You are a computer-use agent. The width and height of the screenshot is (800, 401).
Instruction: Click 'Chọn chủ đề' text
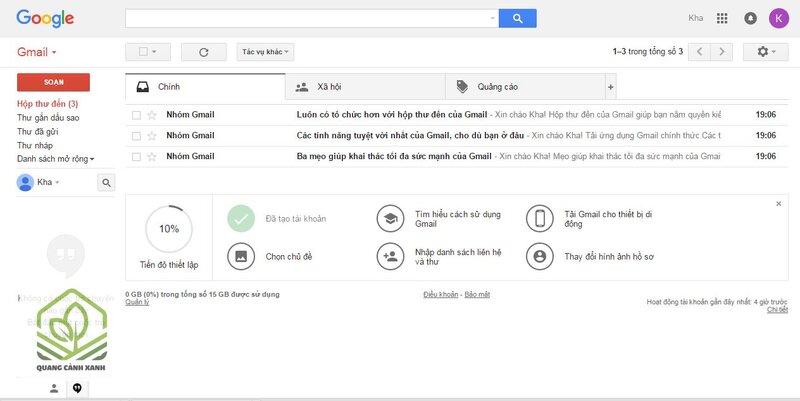click(x=289, y=257)
